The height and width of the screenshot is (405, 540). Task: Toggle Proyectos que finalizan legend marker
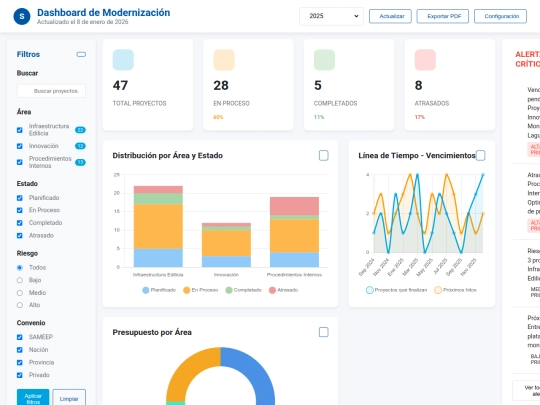click(x=370, y=290)
